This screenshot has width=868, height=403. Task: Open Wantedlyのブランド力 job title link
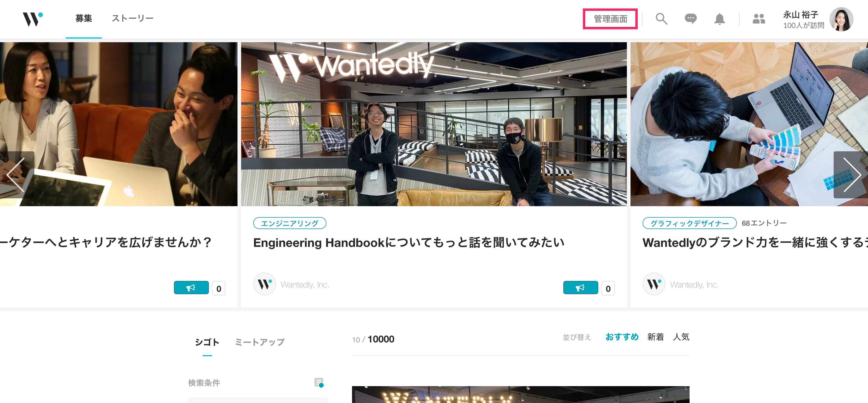[x=755, y=243]
